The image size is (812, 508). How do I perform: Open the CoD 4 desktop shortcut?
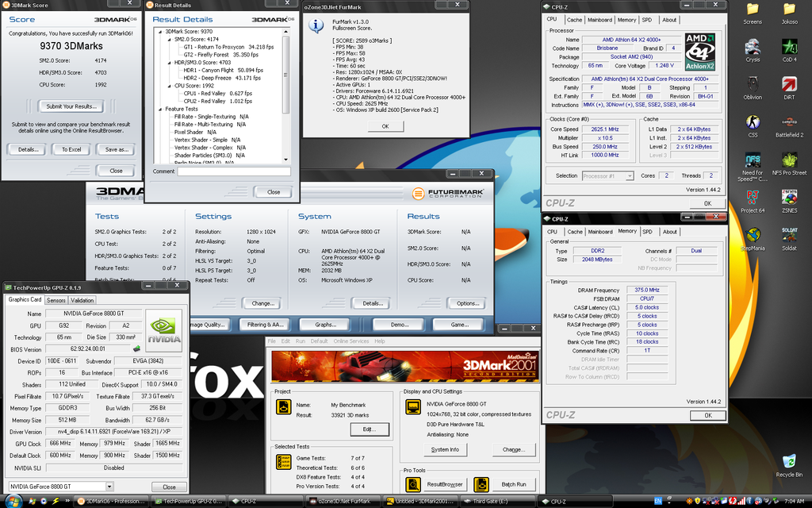point(789,51)
